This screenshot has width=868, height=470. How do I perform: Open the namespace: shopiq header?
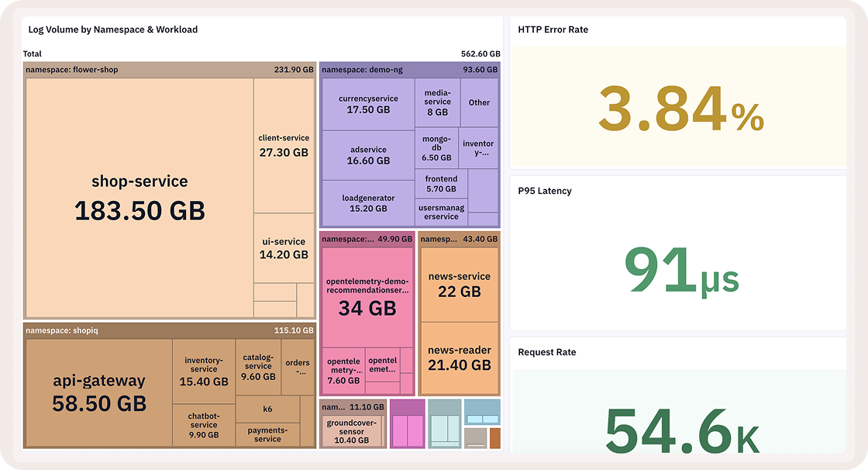coord(170,330)
